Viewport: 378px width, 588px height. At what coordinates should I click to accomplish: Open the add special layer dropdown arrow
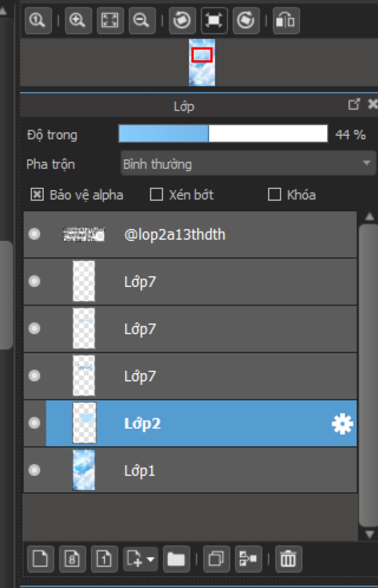(151, 559)
